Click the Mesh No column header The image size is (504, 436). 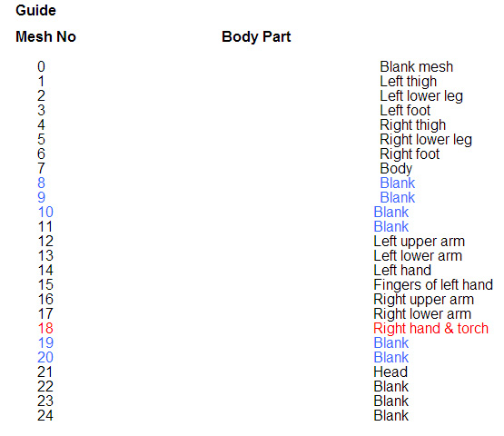pos(46,36)
